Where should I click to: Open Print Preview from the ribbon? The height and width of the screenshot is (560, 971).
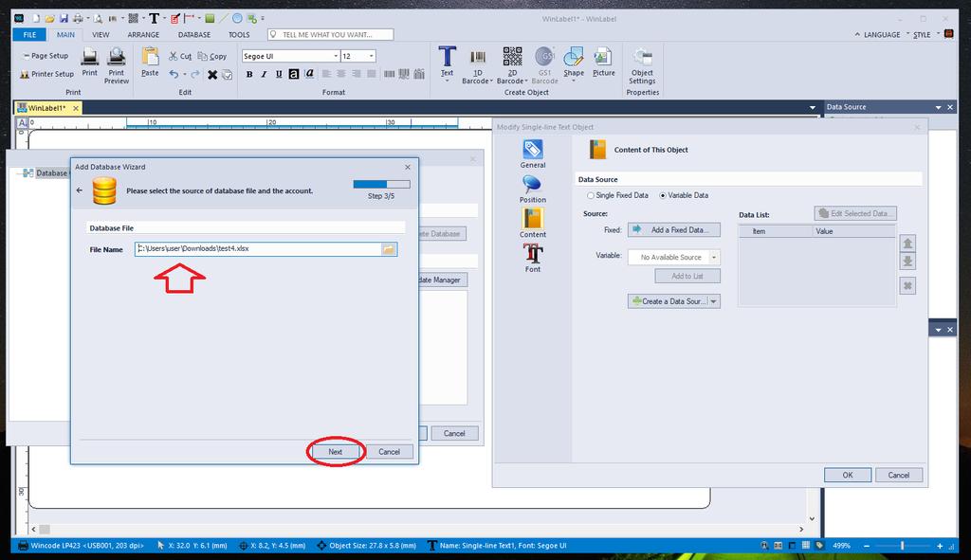pos(117,65)
